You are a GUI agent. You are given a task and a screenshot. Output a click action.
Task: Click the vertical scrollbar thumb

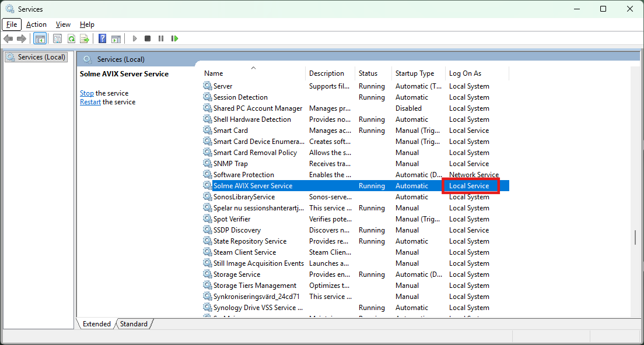click(x=635, y=237)
